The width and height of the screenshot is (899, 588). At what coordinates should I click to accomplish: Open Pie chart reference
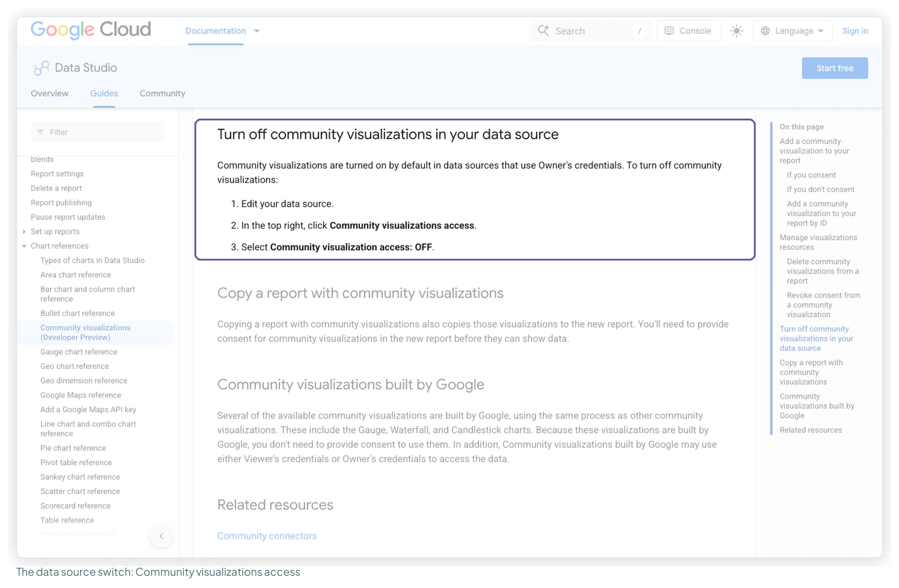[73, 448]
